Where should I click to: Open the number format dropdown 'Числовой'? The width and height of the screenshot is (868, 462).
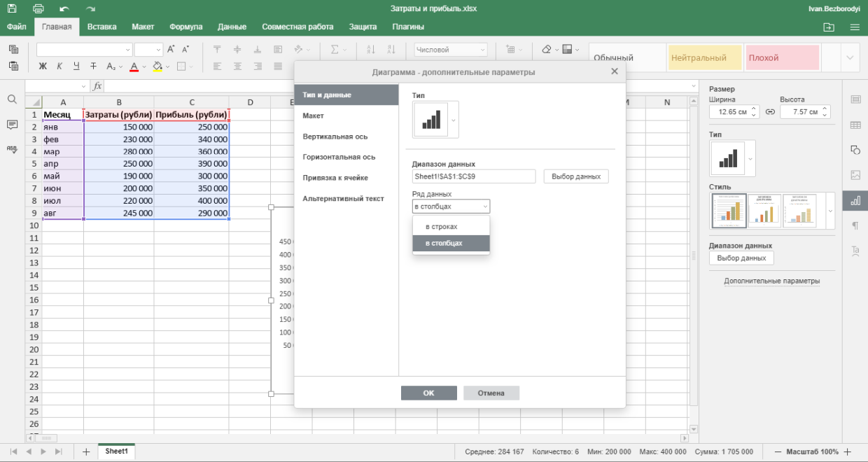tap(450, 50)
